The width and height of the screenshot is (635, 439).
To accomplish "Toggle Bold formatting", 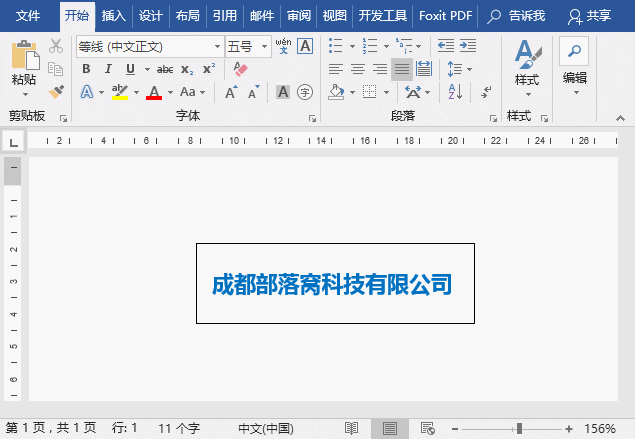I will pos(86,69).
